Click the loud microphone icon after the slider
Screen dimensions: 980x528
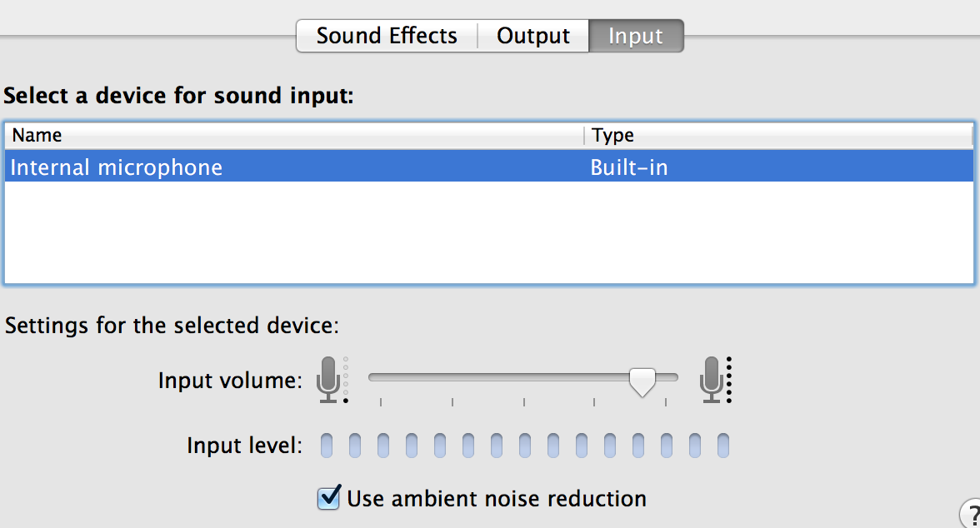[x=715, y=380]
